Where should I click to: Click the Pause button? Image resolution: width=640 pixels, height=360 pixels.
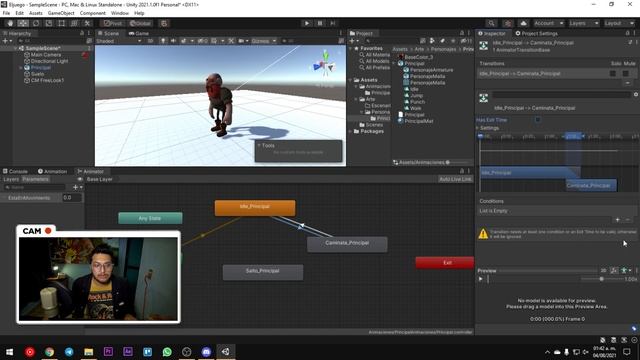(x=320, y=23)
